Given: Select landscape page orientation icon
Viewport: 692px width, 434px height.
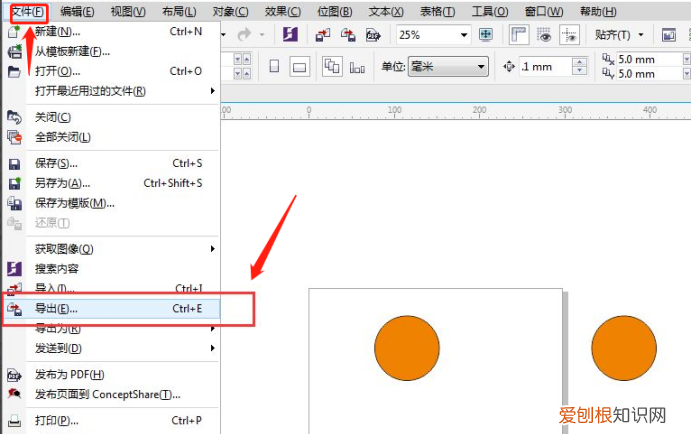Looking at the screenshot, I should [298, 66].
